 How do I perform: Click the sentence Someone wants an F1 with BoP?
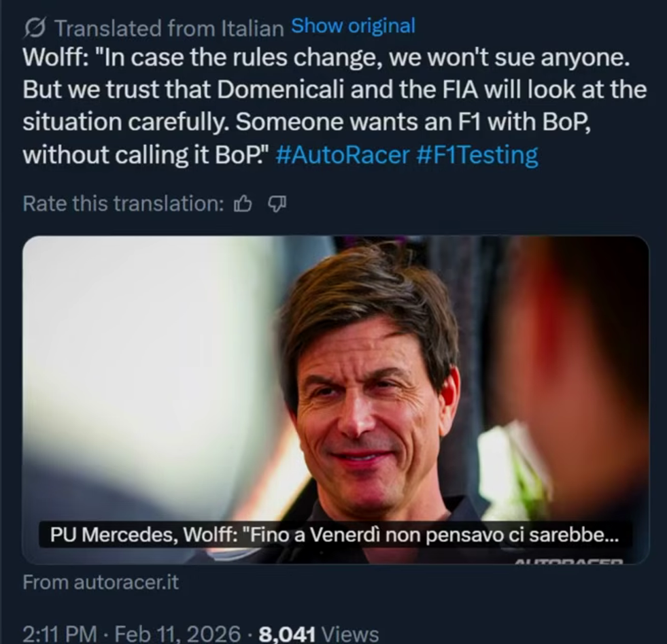pyautogui.click(x=413, y=122)
